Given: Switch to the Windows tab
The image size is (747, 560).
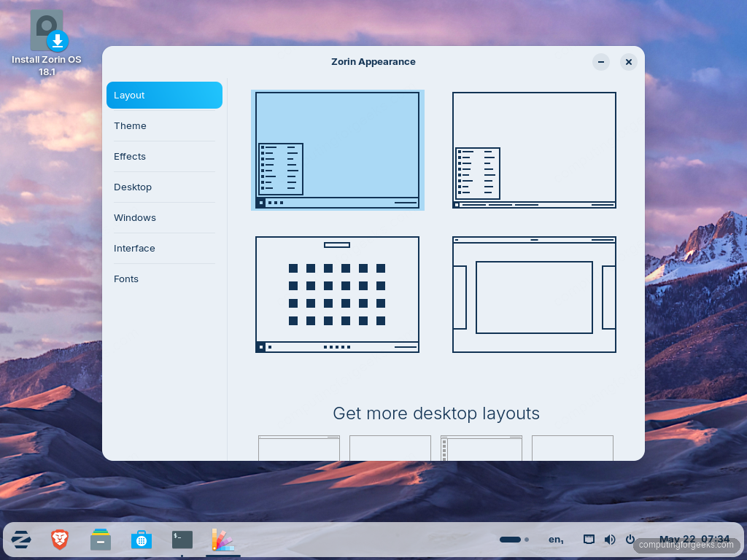Looking at the screenshot, I should [x=164, y=217].
